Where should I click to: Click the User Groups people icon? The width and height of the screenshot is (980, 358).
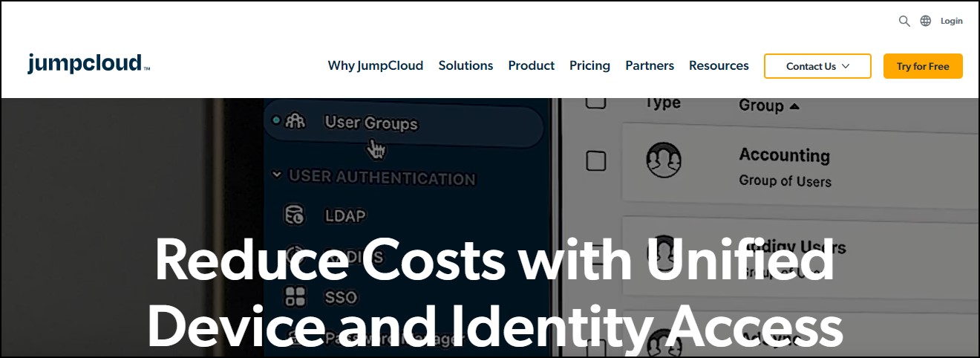click(x=295, y=121)
